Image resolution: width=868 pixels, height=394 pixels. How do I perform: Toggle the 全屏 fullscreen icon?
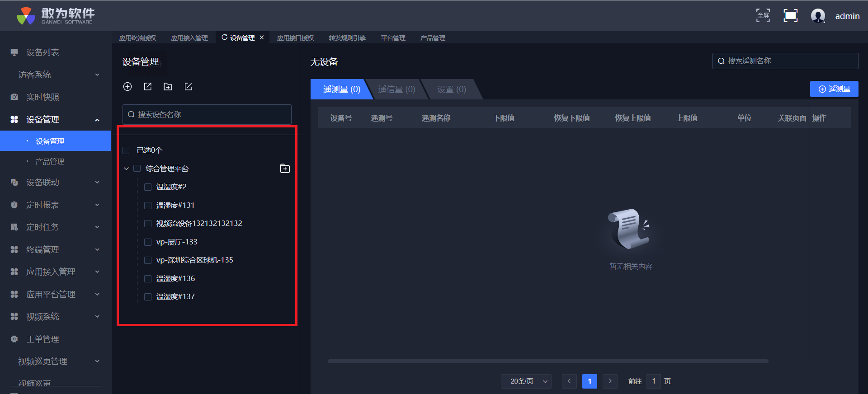click(x=763, y=16)
